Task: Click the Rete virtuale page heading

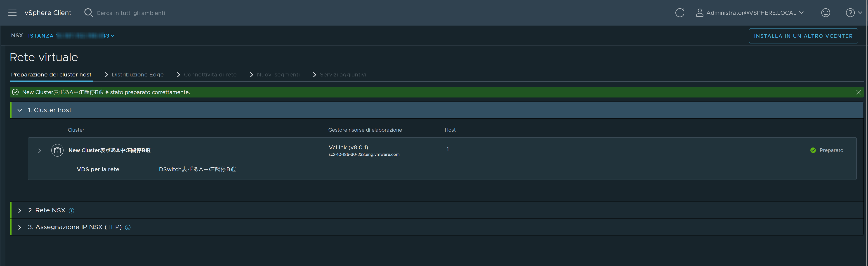Action: pyautogui.click(x=44, y=57)
